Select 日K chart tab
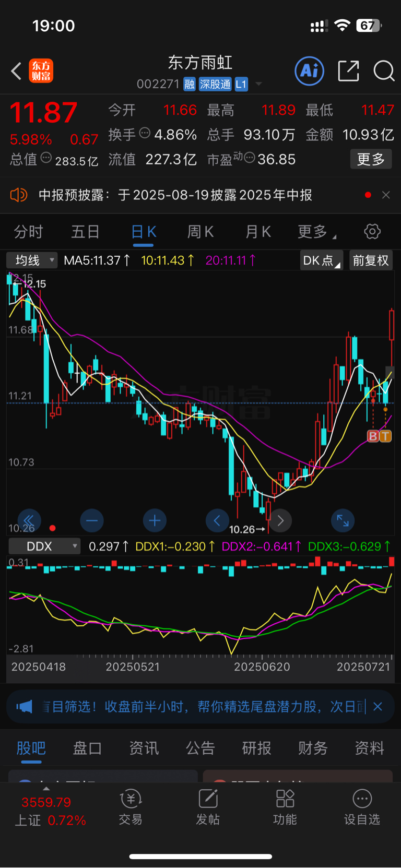 pyautogui.click(x=144, y=232)
